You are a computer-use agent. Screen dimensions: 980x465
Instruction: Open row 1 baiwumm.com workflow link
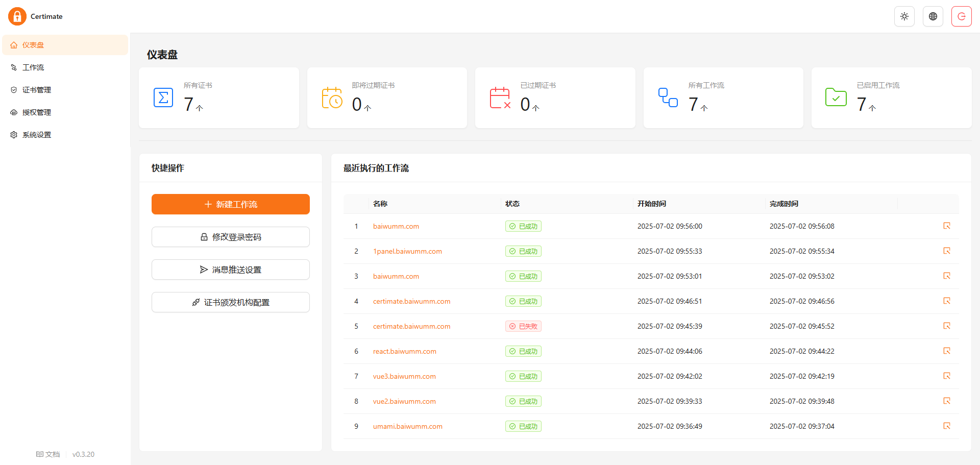pyautogui.click(x=396, y=226)
